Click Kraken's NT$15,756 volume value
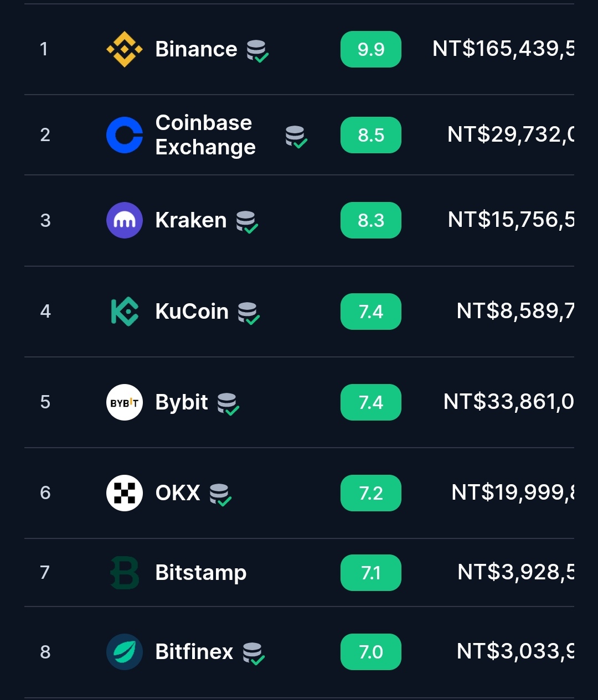The width and height of the screenshot is (598, 700). click(x=511, y=220)
